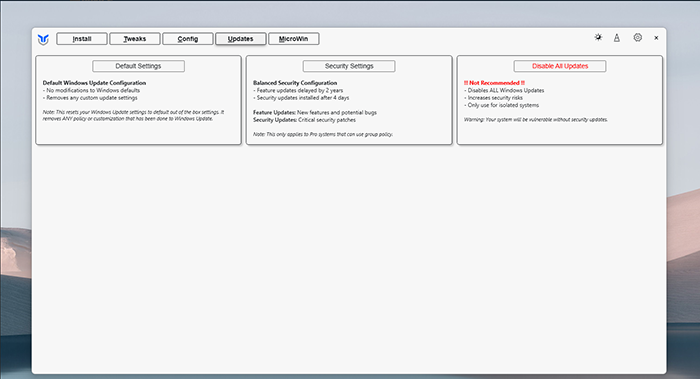The width and height of the screenshot is (700, 379).
Task: Click the 'Default Windows Update Configuration' heading
Action: coord(94,83)
